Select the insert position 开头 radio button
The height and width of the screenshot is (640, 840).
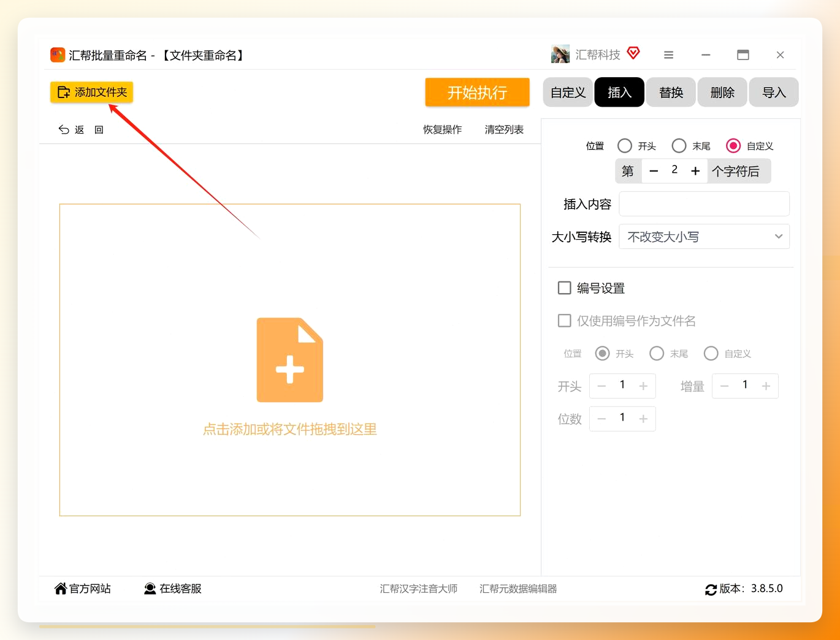point(625,146)
